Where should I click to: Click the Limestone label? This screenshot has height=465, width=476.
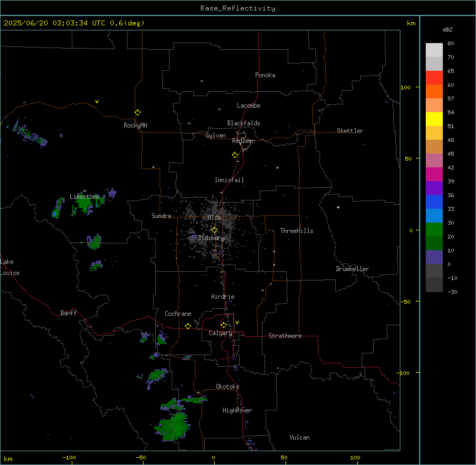pyautogui.click(x=84, y=197)
